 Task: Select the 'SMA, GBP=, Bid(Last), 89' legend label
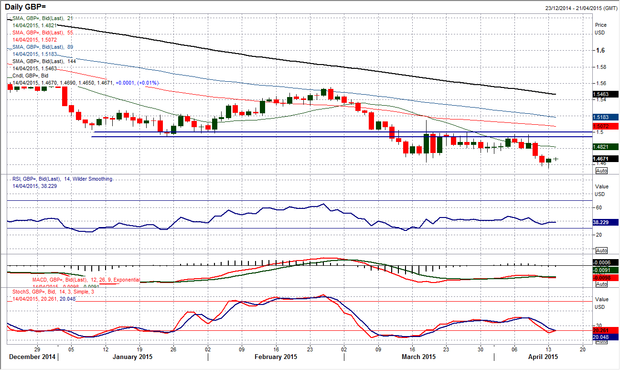pyautogui.click(x=42, y=47)
